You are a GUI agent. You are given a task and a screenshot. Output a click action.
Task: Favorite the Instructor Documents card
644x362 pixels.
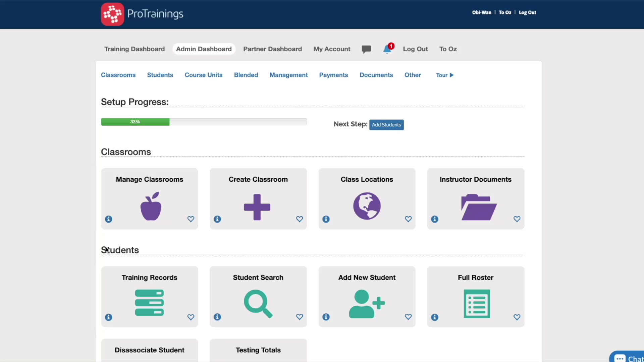point(517,219)
